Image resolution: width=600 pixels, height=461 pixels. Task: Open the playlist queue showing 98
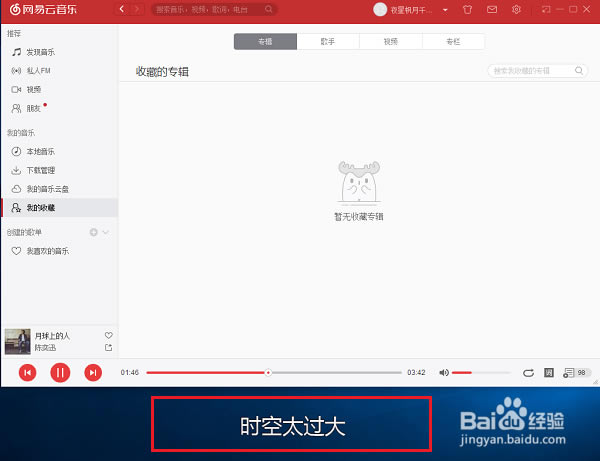[577, 373]
